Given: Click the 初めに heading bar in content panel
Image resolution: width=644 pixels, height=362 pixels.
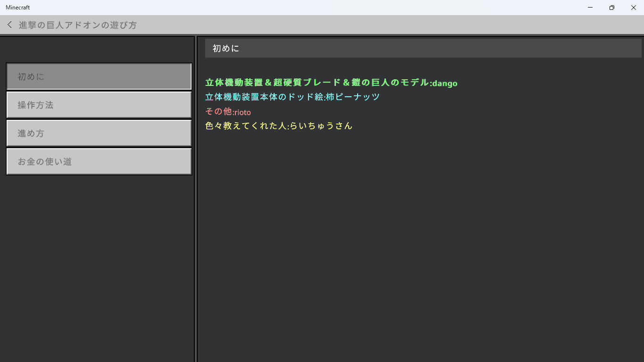Looking at the screenshot, I should coord(423,48).
